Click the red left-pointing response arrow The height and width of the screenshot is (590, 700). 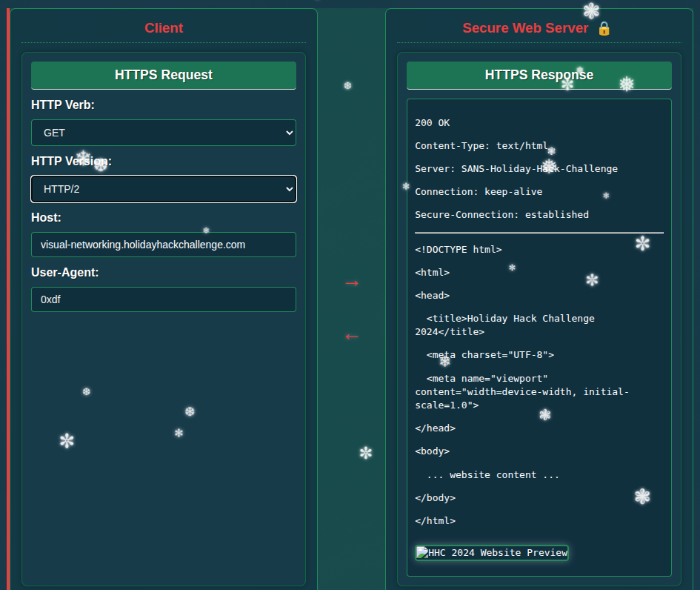(351, 337)
